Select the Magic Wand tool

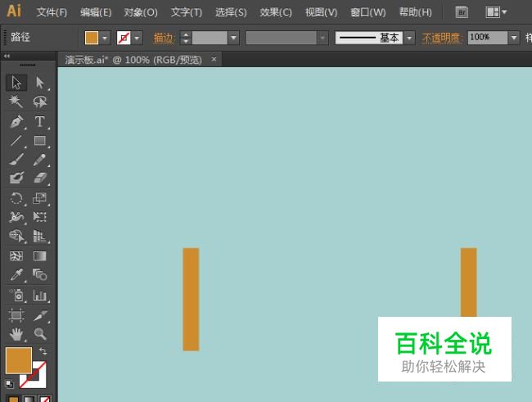(16, 102)
